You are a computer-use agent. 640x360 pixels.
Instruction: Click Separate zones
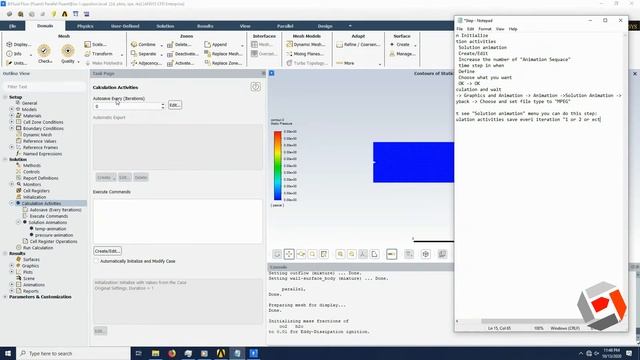pos(144,53)
